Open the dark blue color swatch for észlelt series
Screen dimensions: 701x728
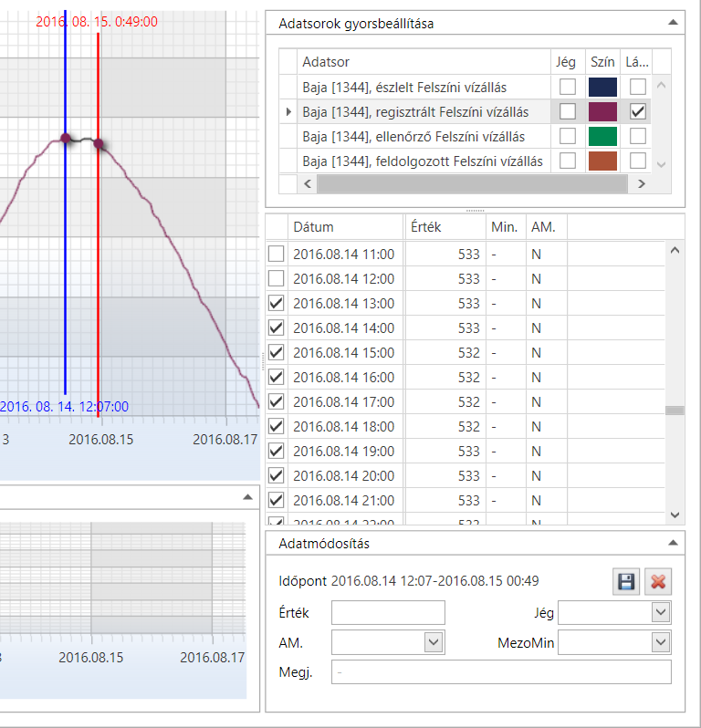(602, 87)
